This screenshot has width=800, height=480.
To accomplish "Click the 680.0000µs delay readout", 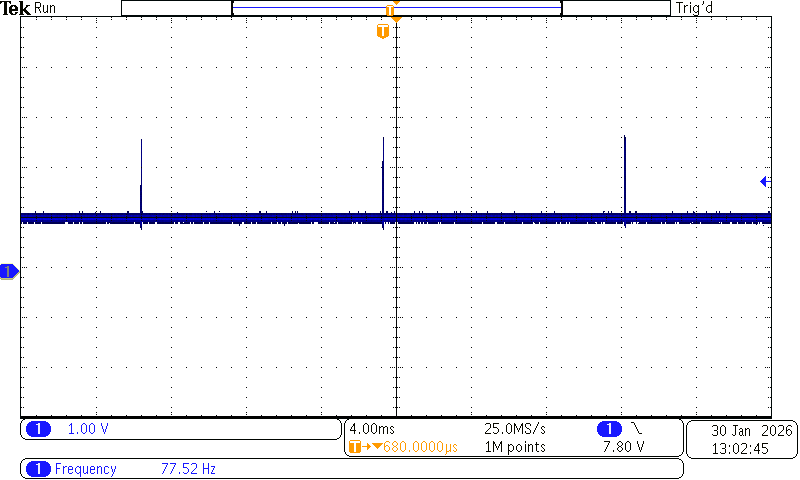I will pos(420,447).
